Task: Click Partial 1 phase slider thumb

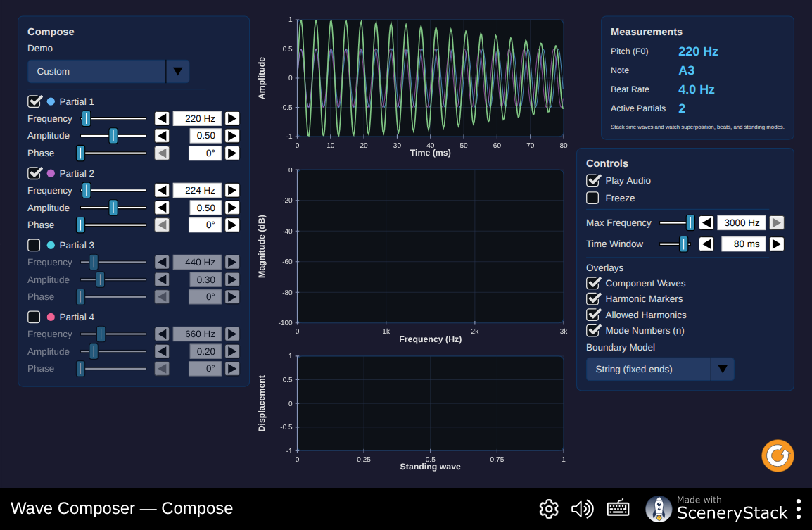Action: (80, 153)
